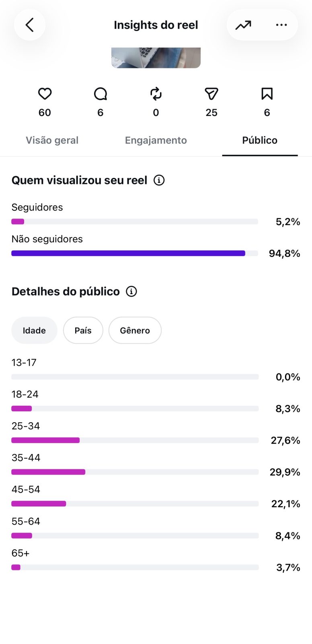Select the Gênero filter chip
Image resolution: width=312 pixels, height=644 pixels.
click(135, 330)
